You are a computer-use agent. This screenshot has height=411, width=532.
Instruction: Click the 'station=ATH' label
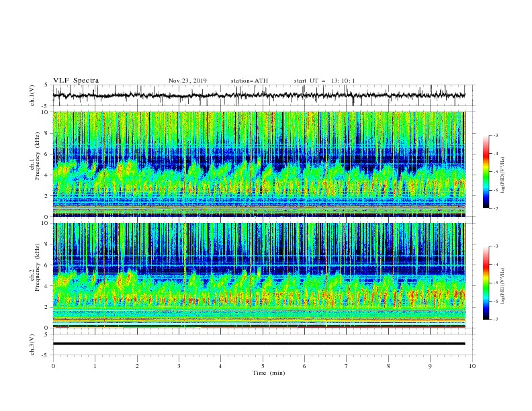coord(249,81)
